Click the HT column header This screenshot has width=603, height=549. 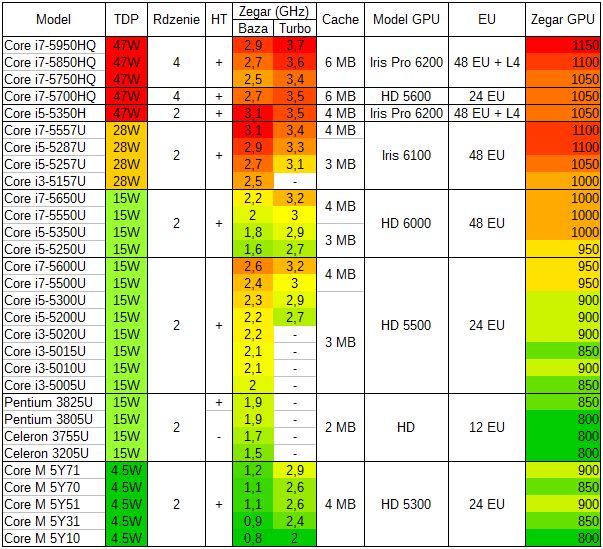(219, 20)
